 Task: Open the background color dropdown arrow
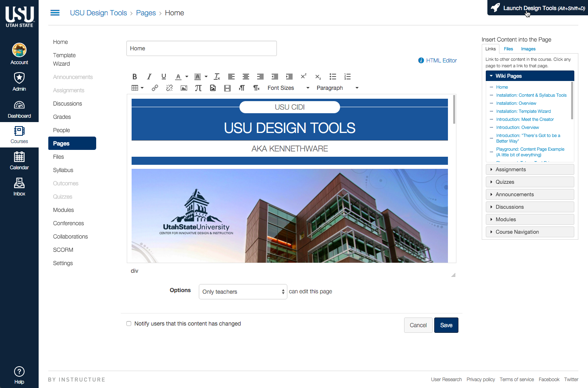tap(206, 77)
